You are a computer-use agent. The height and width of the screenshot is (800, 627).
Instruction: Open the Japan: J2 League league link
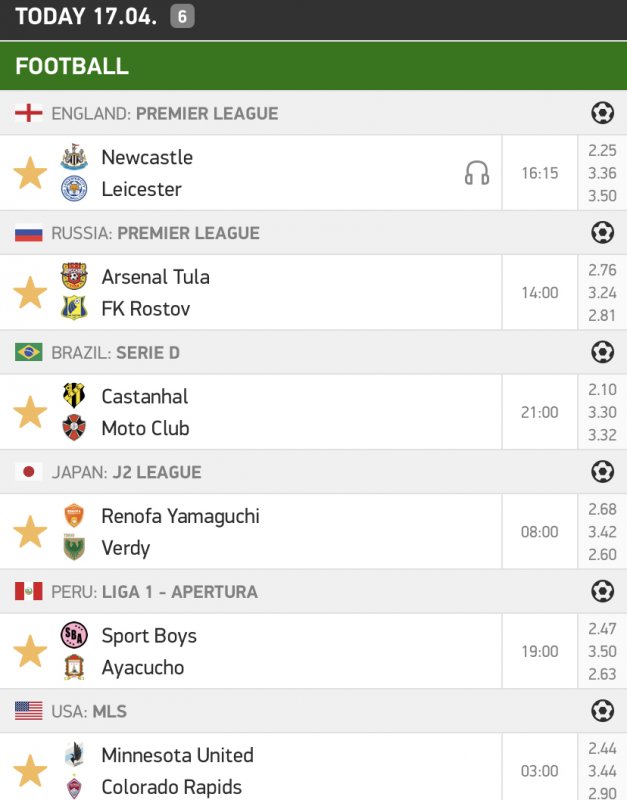[x=126, y=472]
